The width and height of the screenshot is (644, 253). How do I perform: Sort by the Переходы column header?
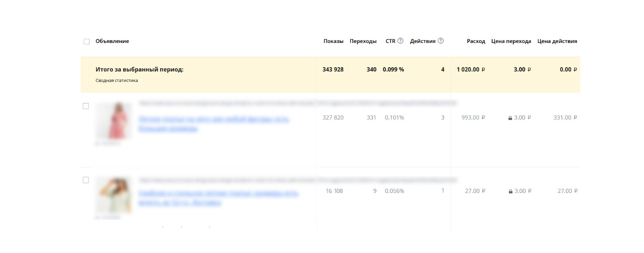coord(363,41)
